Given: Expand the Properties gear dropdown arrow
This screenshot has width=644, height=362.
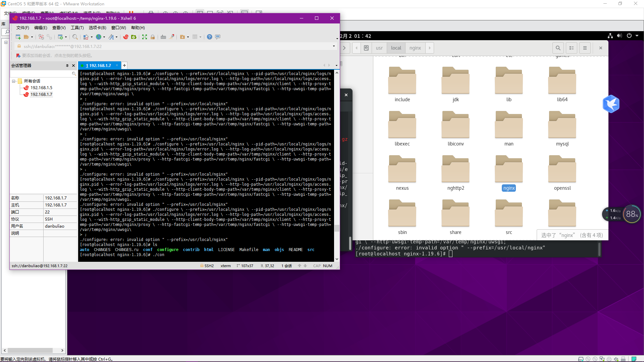Looking at the screenshot, I should 66,37.
